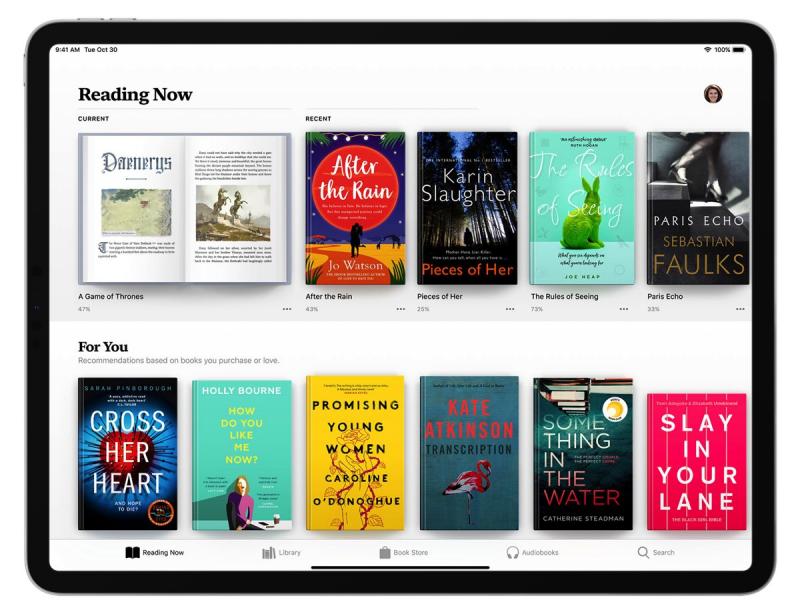Click the After the Rain title label
Viewport: 800px width, 616px height.
click(x=329, y=296)
